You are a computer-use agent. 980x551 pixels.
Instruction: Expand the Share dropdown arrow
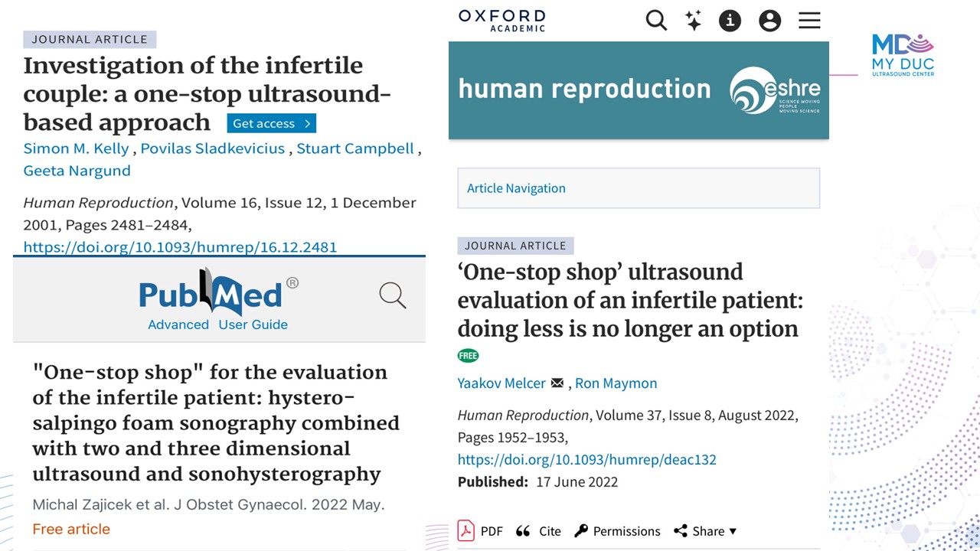click(733, 531)
